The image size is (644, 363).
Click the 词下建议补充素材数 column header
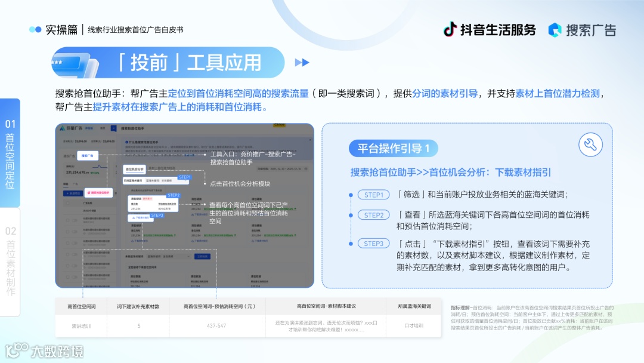pos(138,306)
